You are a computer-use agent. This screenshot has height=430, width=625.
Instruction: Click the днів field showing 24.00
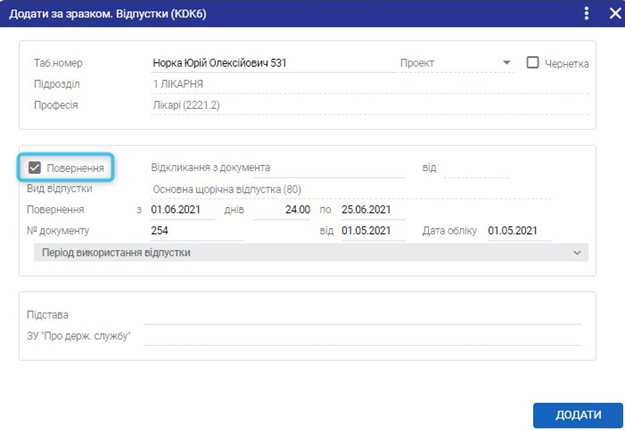pyautogui.click(x=283, y=210)
